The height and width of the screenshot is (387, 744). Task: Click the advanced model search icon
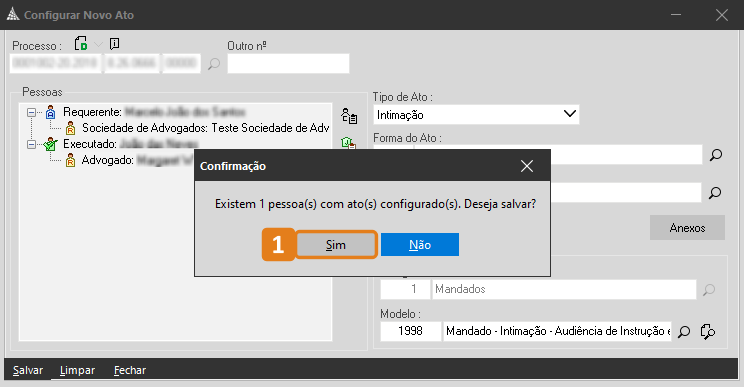707,331
